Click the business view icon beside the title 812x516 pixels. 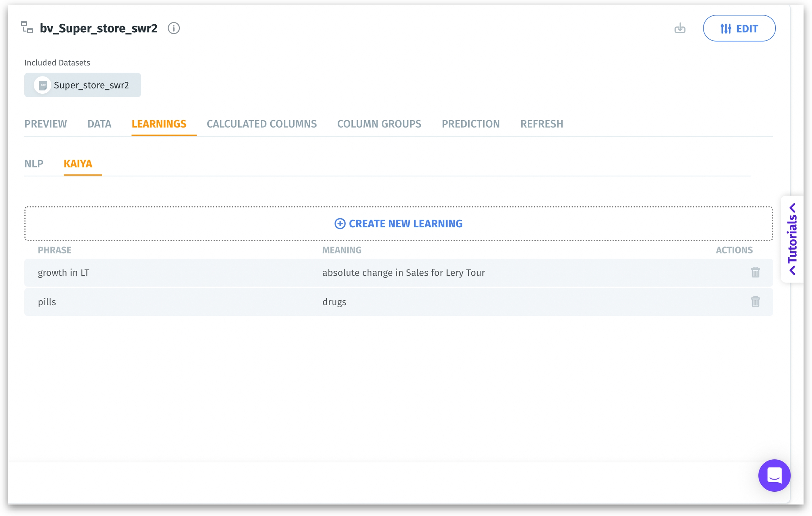pos(27,27)
